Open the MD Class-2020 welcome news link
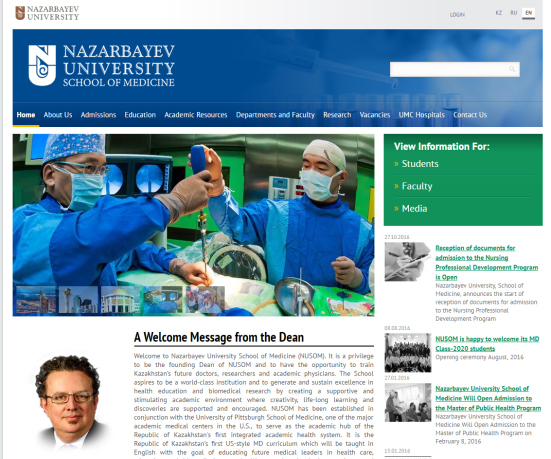The height and width of the screenshot is (459, 551). [x=487, y=344]
